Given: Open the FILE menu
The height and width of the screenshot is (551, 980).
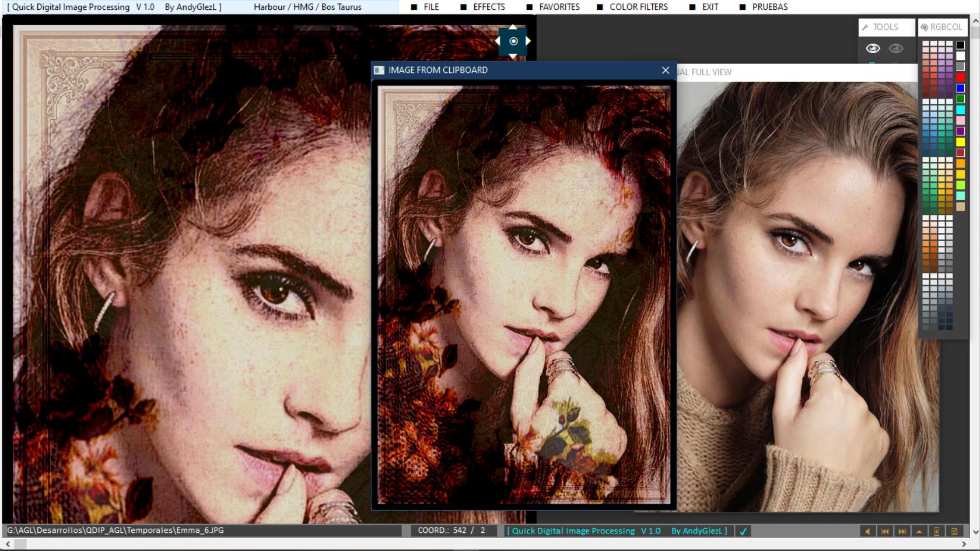Looking at the screenshot, I should click(x=431, y=7).
